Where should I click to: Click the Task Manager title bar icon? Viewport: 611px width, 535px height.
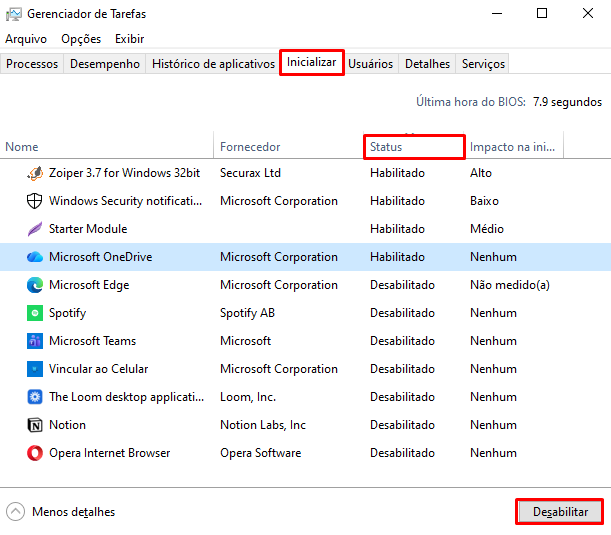[14, 14]
